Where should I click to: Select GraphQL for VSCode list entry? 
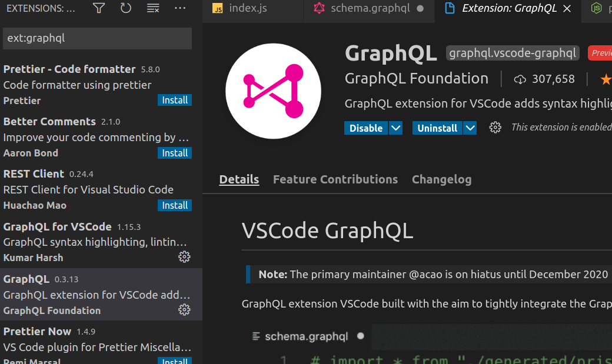pos(101,242)
